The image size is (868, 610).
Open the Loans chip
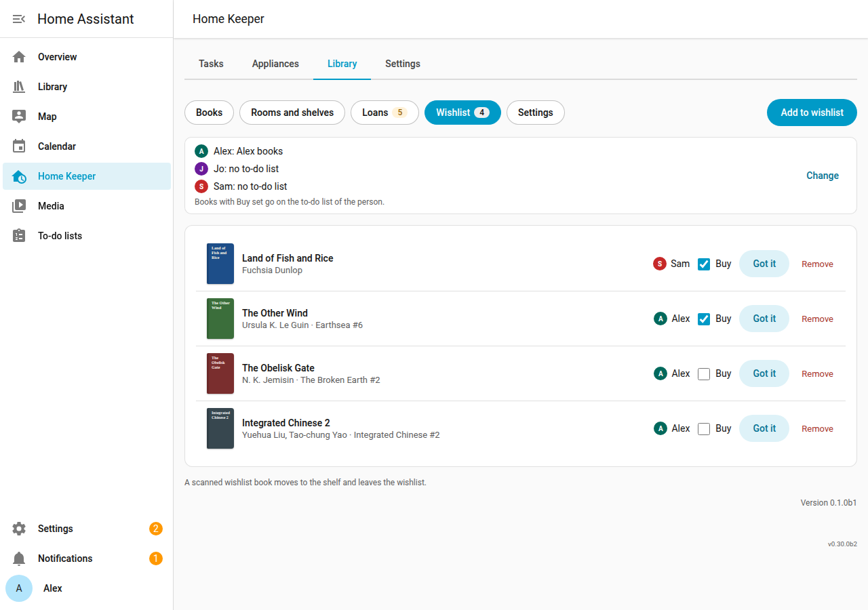coord(384,113)
